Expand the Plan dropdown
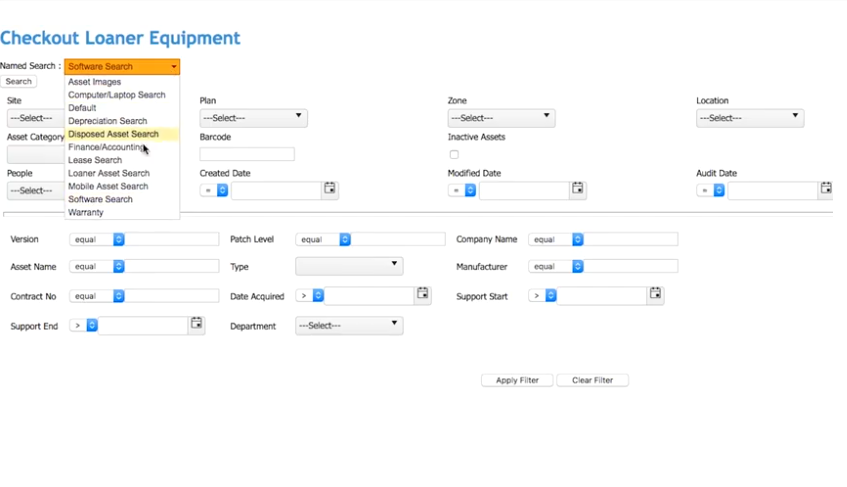The width and height of the screenshot is (847, 487). point(253,118)
